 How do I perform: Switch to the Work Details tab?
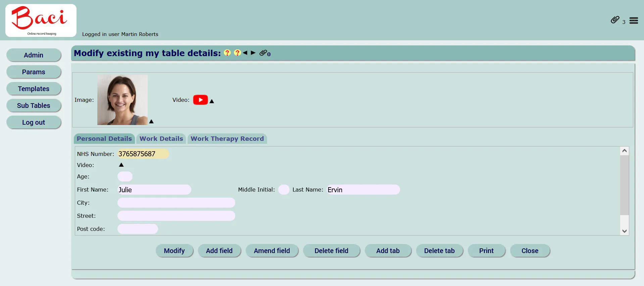coord(161,138)
